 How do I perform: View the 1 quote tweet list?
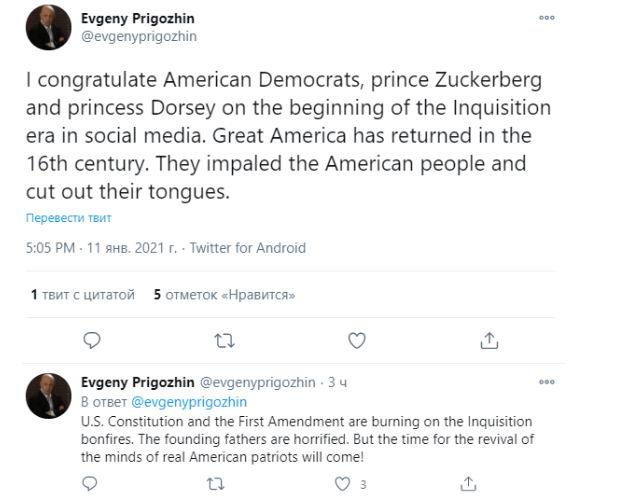tap(83, 294)
